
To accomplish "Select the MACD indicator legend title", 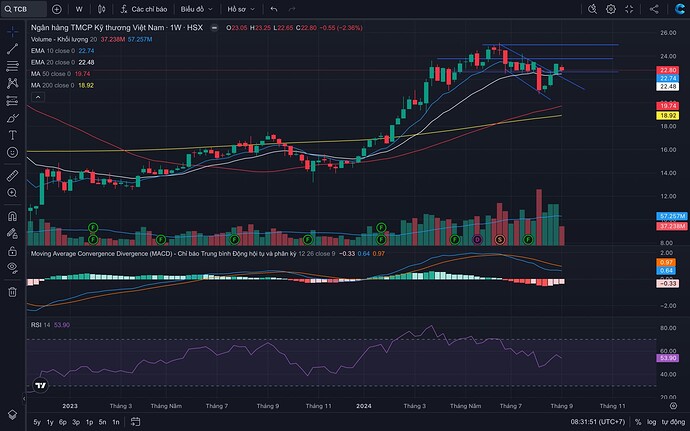I will click(x=163, y=254).
